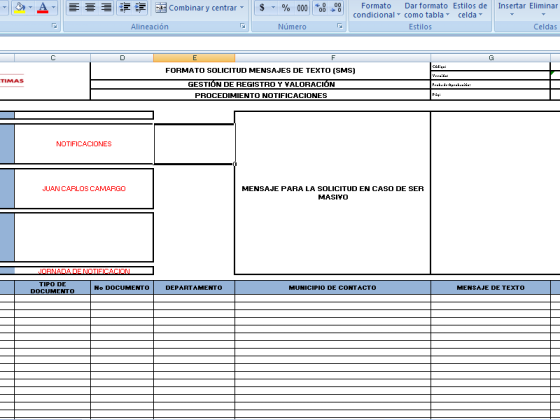The image size is (560, 420).
Task: Select GESTIÓN DE REGISTRO Y VALORACIÓN cell
Action: pos(260,84)
